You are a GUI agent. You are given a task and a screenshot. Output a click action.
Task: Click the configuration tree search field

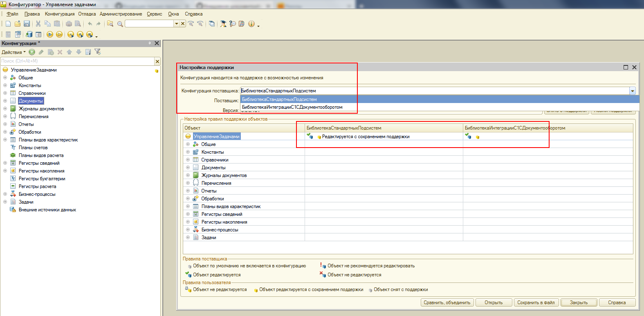[x=77, y=61]
